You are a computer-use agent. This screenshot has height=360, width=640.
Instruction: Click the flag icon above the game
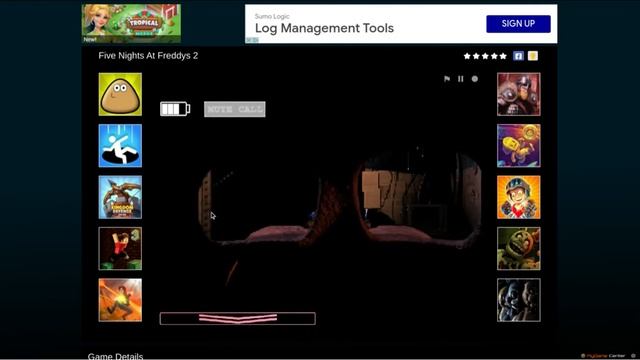447,79
